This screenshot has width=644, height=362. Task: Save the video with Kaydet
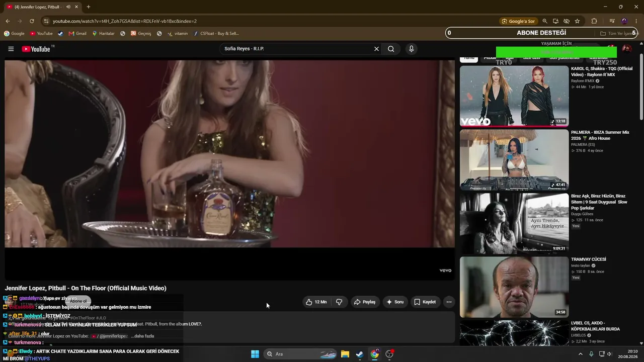coord(425,302)
